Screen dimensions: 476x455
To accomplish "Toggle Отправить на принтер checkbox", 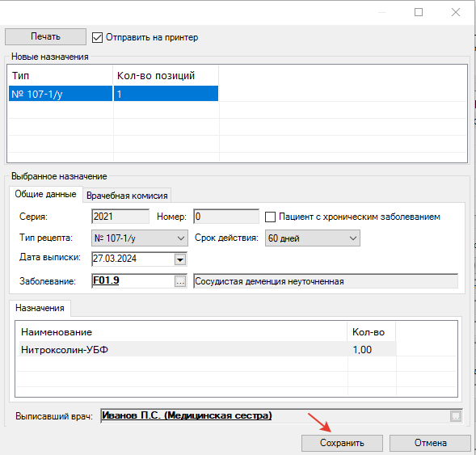I will pyautogui.click(x=97, y=38).
